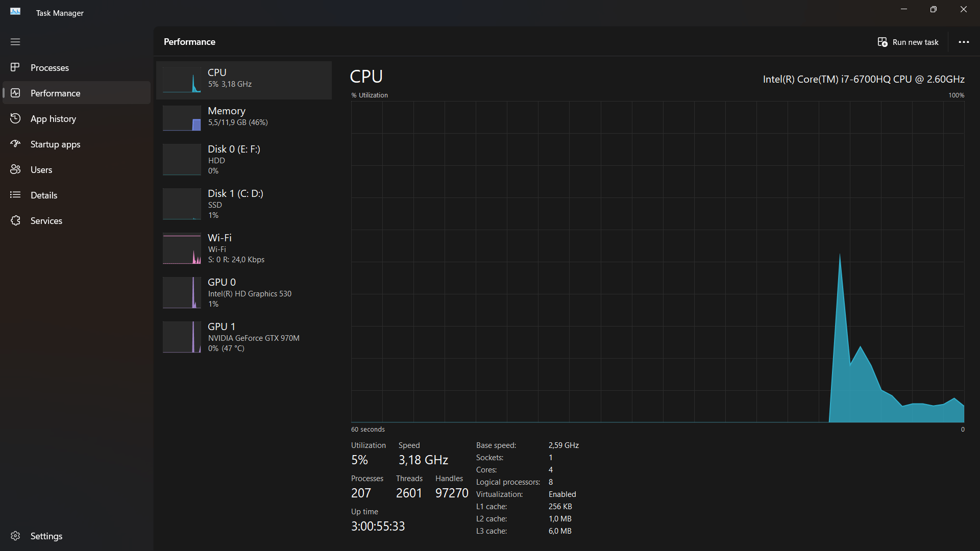The width and height of the screenshot is (980, 551).
Task: Click the Performance page icon
Action: coord(15,93)
